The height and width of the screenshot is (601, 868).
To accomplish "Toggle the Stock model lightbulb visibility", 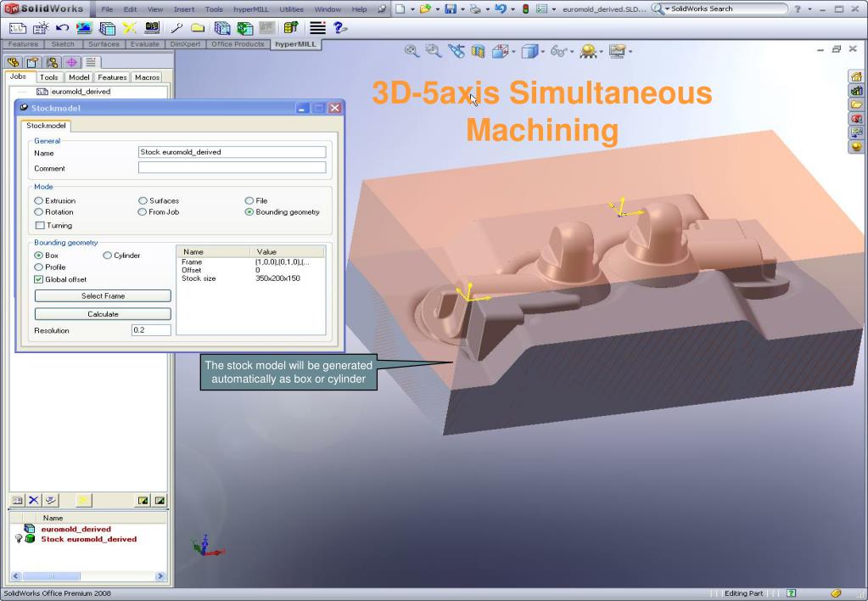I will tap(18, 539).
